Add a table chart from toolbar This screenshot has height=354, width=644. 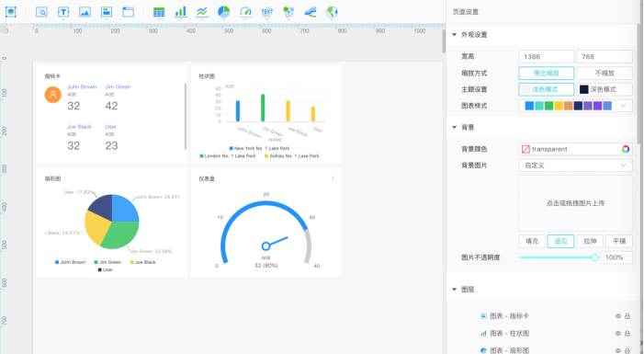click(x=159, y=12)
